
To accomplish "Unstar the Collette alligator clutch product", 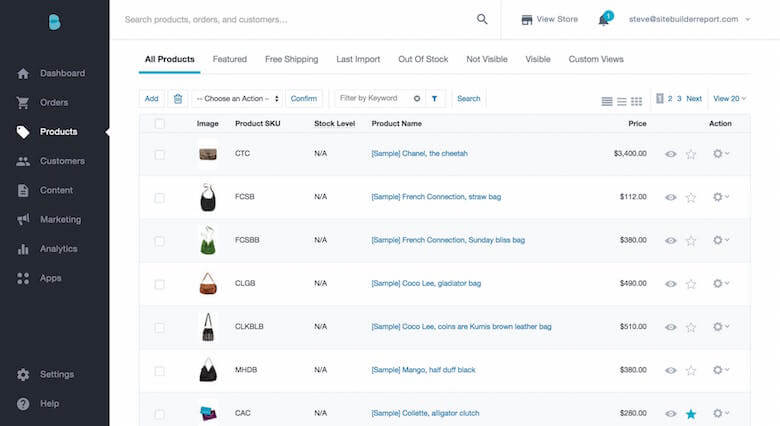I will pyautogui.click(x=691, y=413).
